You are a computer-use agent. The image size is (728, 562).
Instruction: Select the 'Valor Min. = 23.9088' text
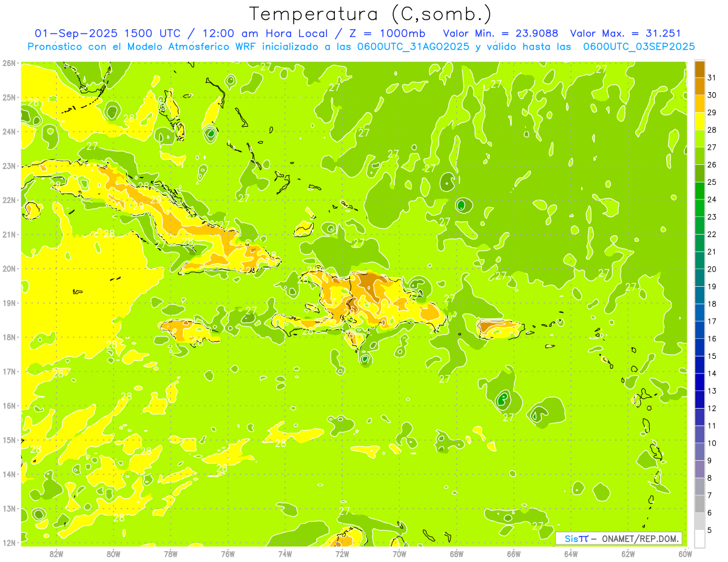tap(500, 33)
